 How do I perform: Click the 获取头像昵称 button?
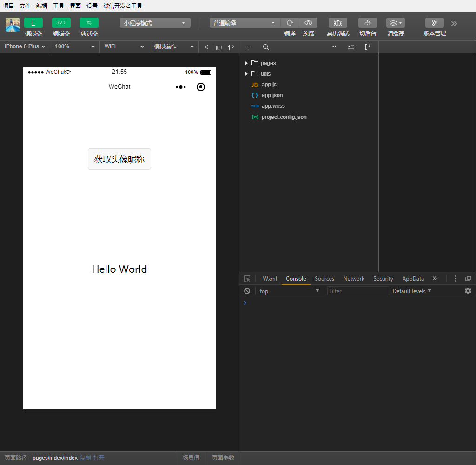click(119, 159)
